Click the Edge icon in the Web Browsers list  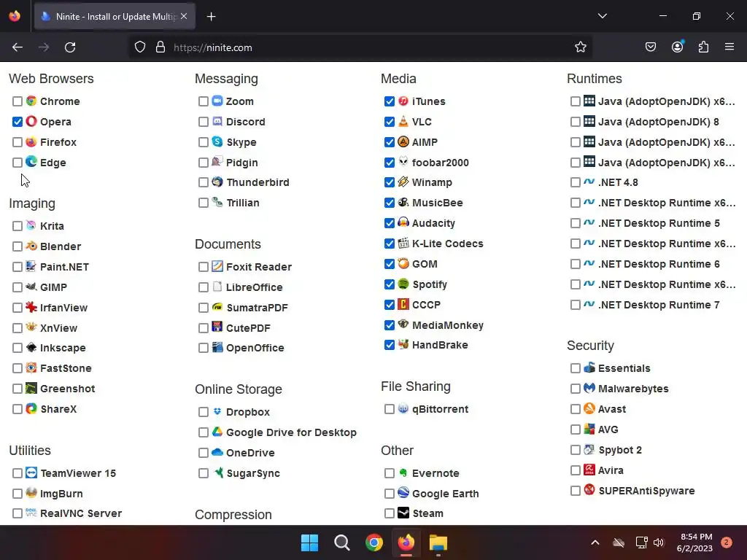coord(31,162)
